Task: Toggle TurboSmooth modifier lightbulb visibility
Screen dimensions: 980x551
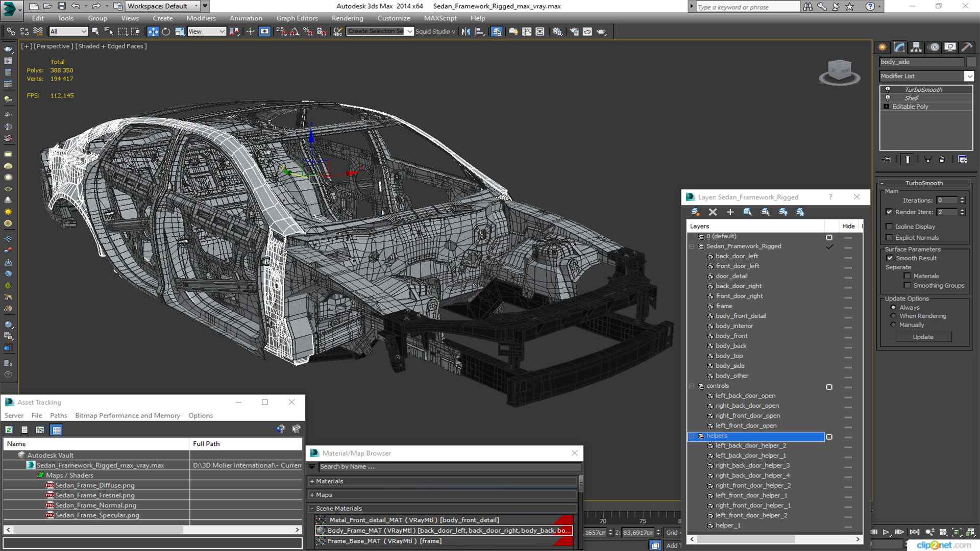Action: point(888,90)
